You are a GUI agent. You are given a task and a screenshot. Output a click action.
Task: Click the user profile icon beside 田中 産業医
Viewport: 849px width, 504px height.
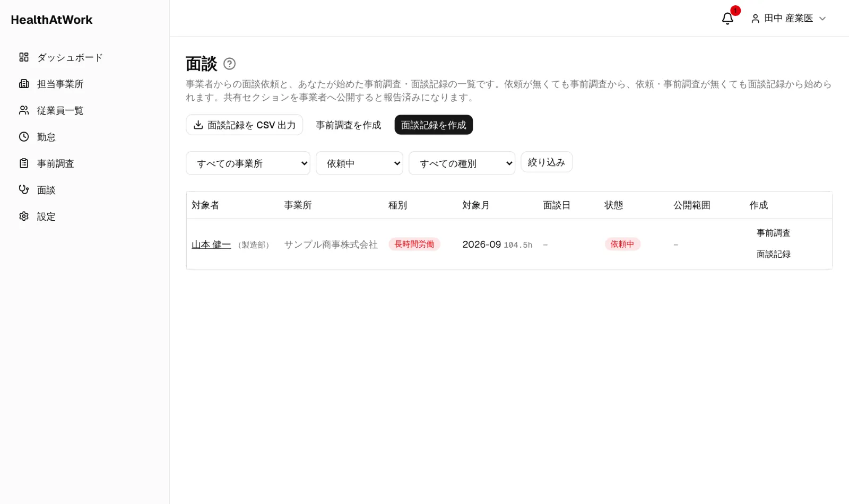point(755,19)
